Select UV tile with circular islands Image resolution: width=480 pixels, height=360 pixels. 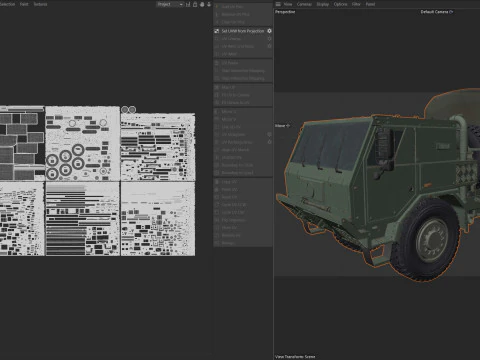82,144
